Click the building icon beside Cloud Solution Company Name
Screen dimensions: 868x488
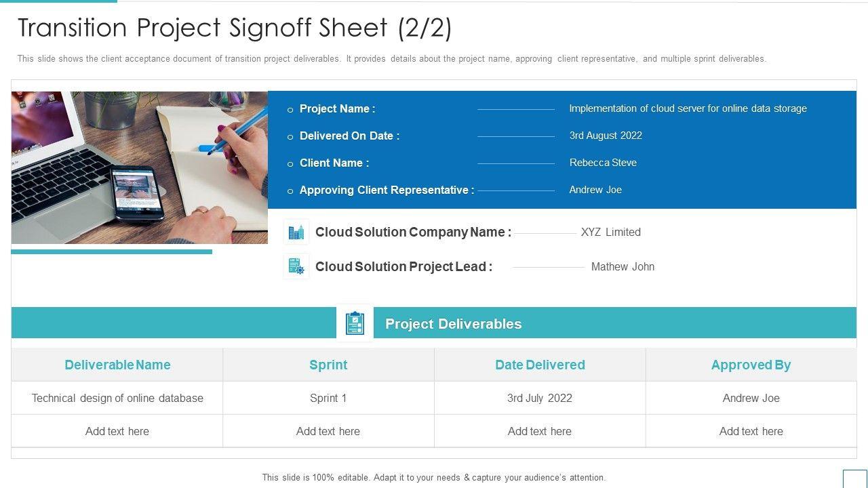[296, 232]
